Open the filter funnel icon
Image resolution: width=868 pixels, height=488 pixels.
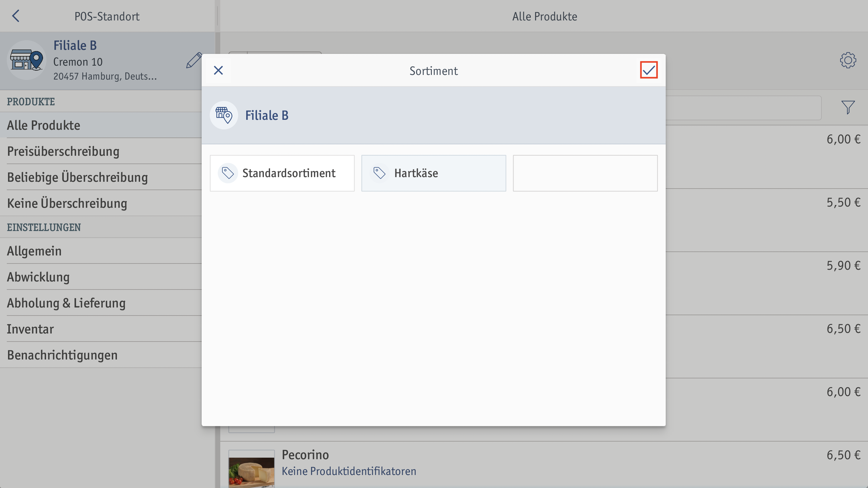coord(848,107)
